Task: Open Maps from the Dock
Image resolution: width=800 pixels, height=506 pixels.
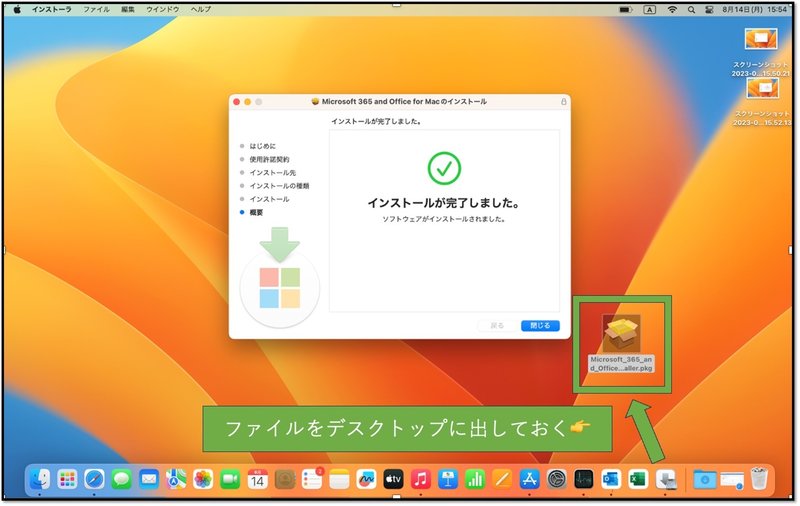Action: pyautogui.click(x=176, y=479)
